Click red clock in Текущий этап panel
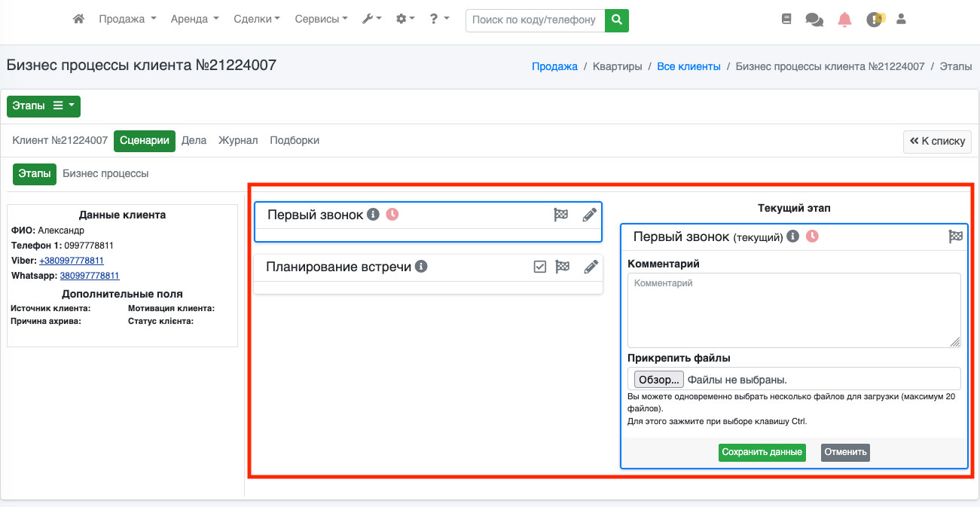 [812, 237]
